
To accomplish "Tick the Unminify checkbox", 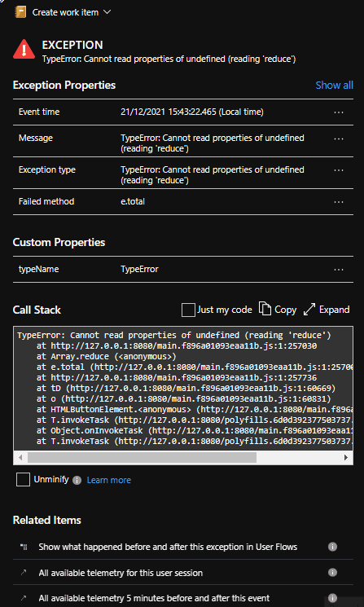I will point(24,480).
